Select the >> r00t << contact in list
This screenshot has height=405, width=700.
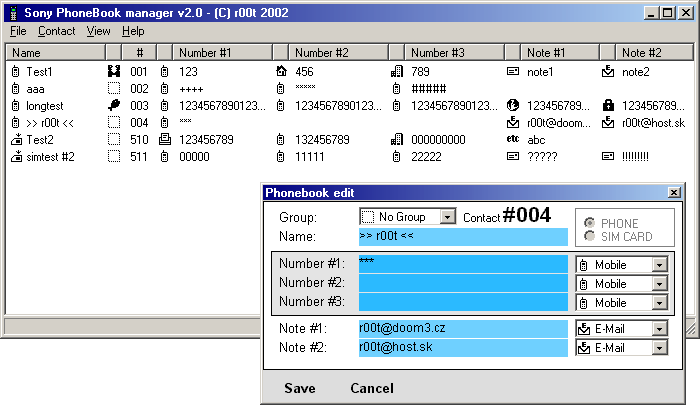[50, 123]
